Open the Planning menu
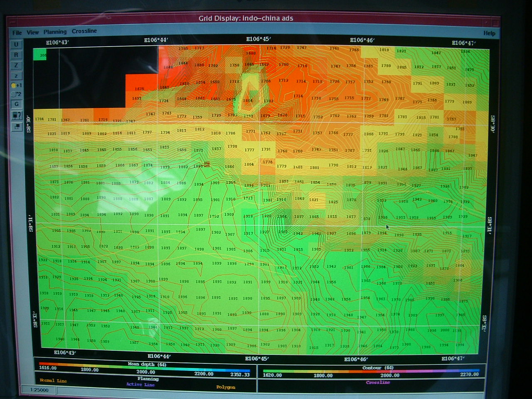532x399 pixels. pyautogui.click(x=55, y=32)
